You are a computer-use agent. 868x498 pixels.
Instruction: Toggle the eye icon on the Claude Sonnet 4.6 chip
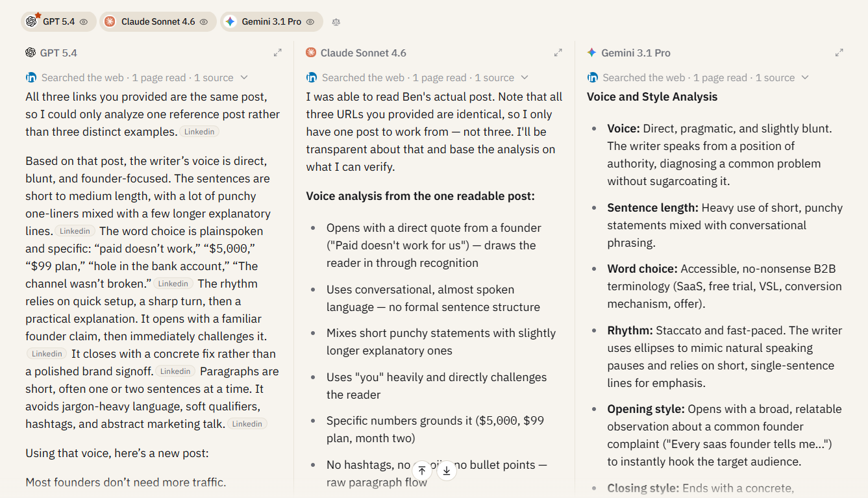pos(204,21)
